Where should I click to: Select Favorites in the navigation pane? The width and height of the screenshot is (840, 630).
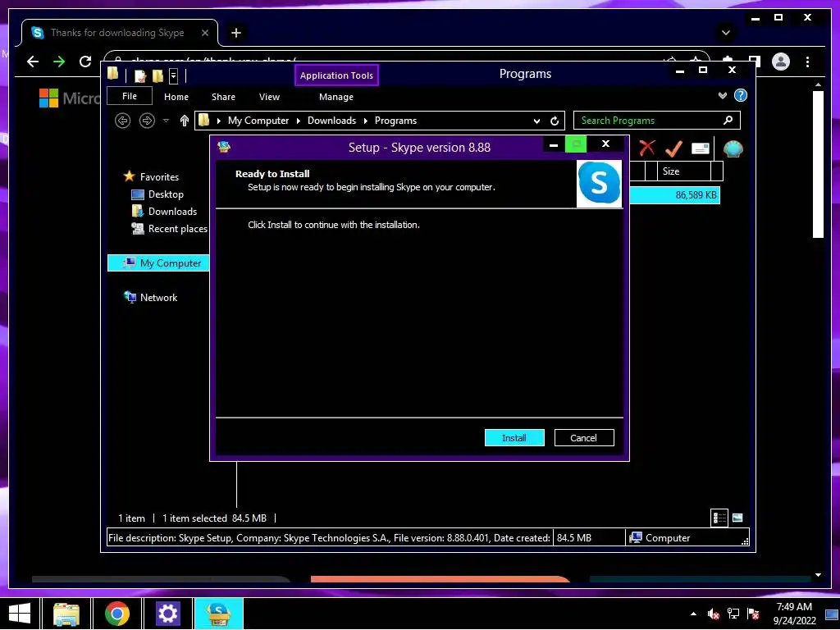pos(151,176)
